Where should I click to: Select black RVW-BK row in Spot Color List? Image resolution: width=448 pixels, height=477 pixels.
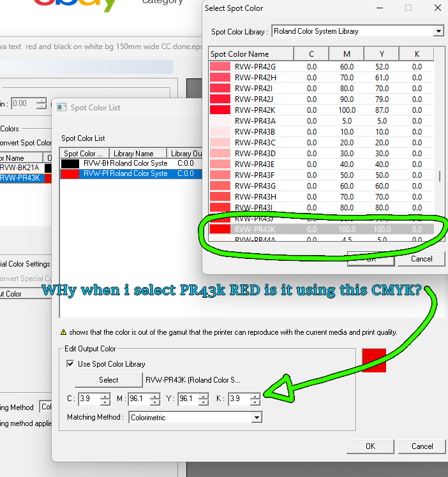pyautogui.click(x=131, y=163)
